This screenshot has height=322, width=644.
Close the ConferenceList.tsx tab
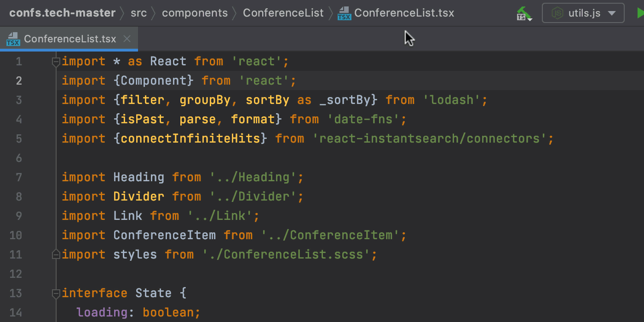pyautogui.click(x=126, y=39)
